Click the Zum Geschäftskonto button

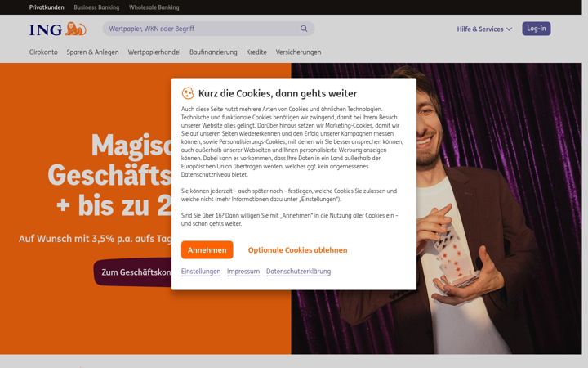[133, 272]
